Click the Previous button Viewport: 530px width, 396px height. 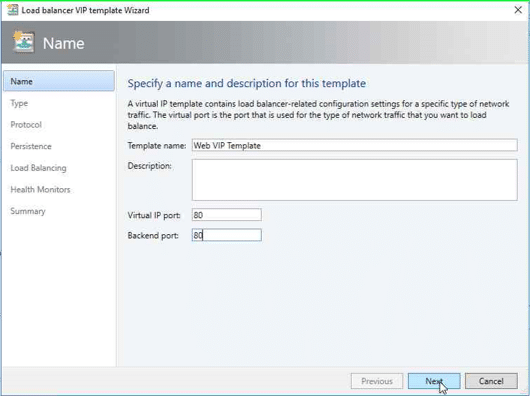(377, 381)
